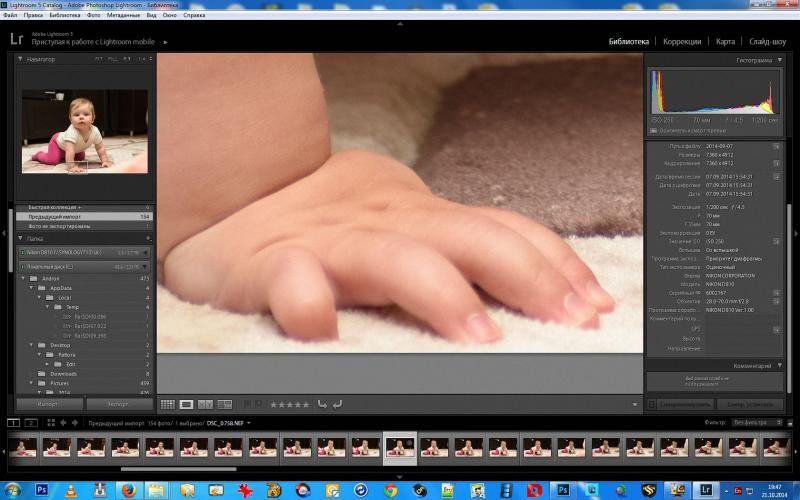Toggle the filter switch in filmstrip bar
This screenshot has width=800, height=500.
(x=790, y=422)
